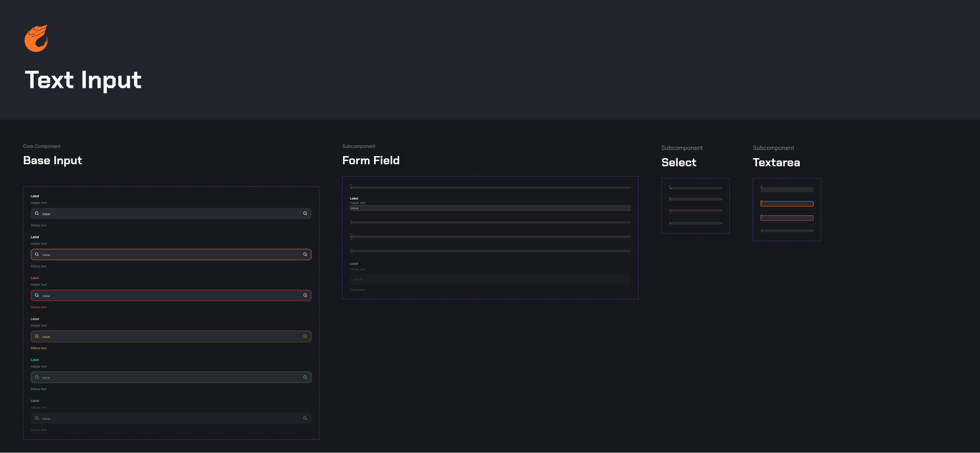The image size is (980, 453).
Task: Click left green search icon in success input
Action: pyautogui.click(x=37, y=377)
